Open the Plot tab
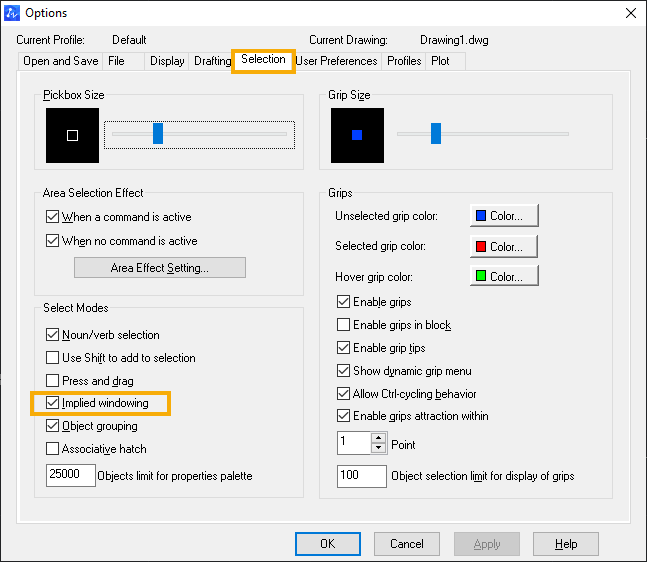Screen dimensions: 647x562 point(445,61)
